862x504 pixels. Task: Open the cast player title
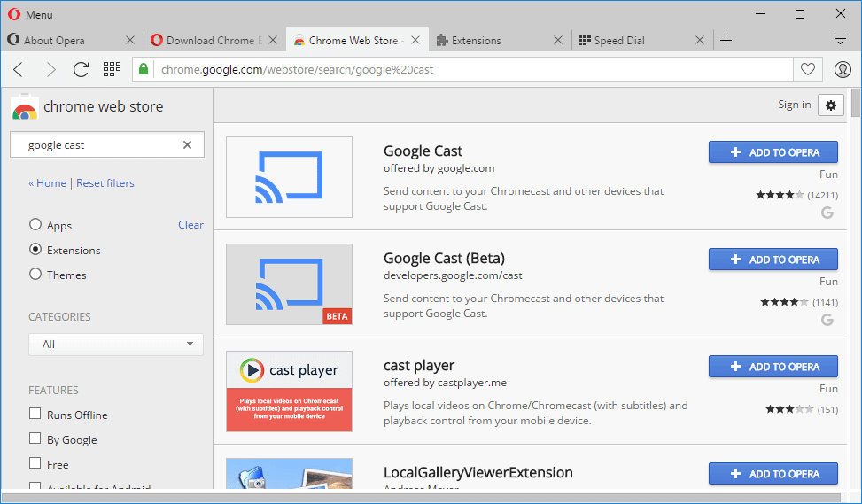[x=419, y=366]
